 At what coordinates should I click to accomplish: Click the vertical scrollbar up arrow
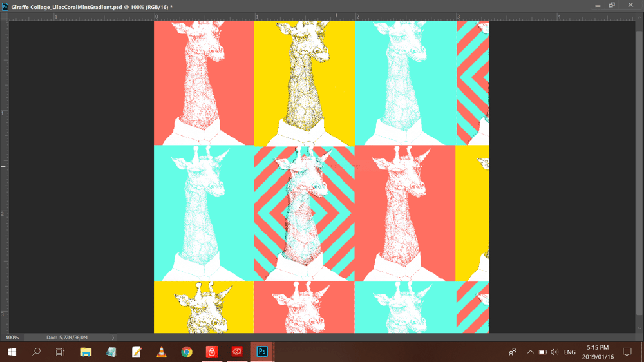639,18
